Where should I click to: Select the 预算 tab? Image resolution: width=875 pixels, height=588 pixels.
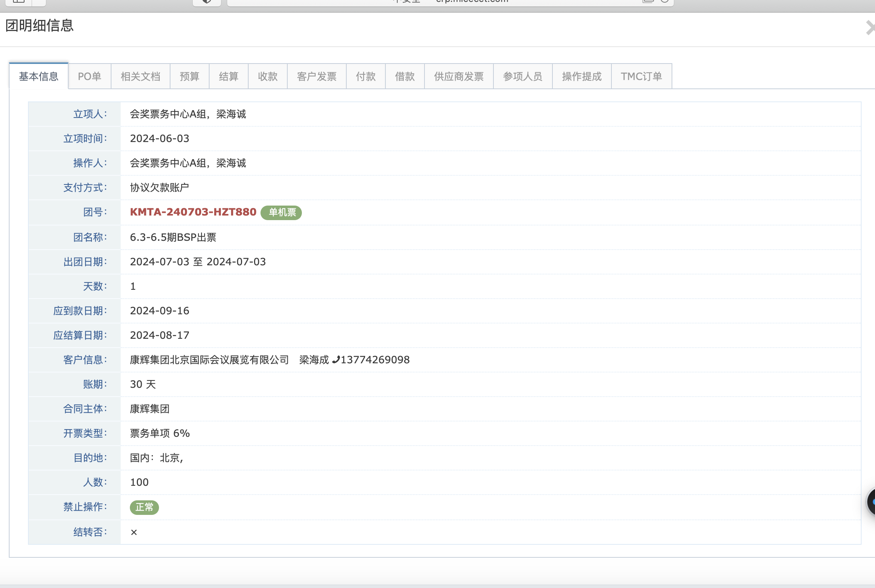(190, 77)
